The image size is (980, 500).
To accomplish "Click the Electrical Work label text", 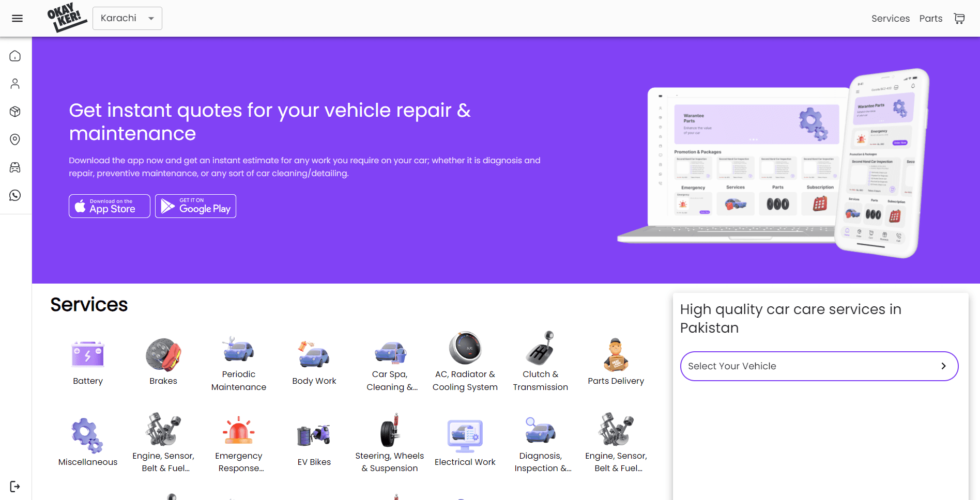I will 465,462.
